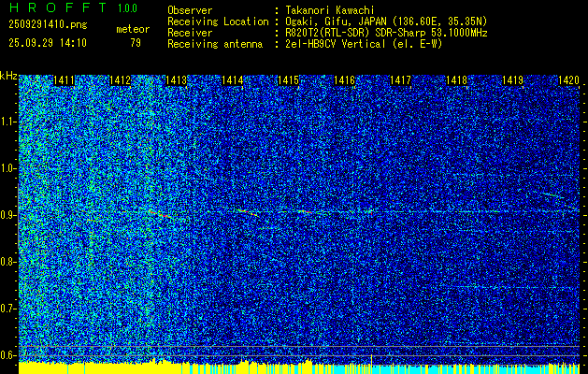Click the location text Ogaki, Gifu, JAPAN

337,22
